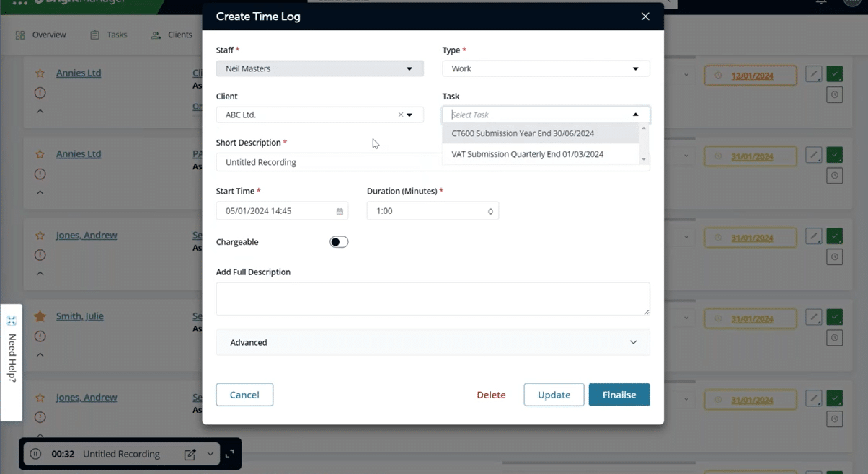
Task: Switch to the Tasks tab
Action: click(117, 35)
